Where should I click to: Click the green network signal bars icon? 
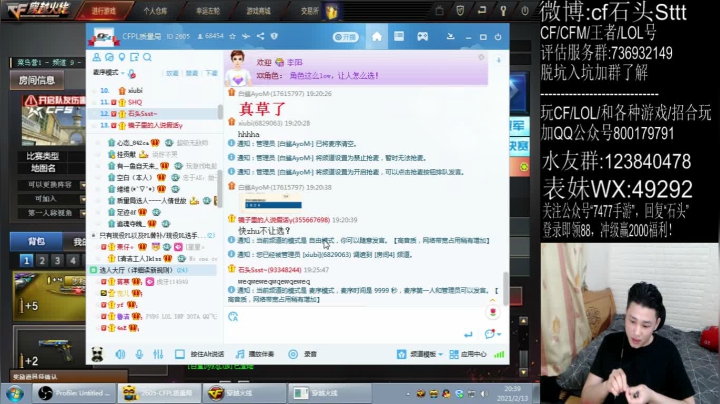point(499,354)
